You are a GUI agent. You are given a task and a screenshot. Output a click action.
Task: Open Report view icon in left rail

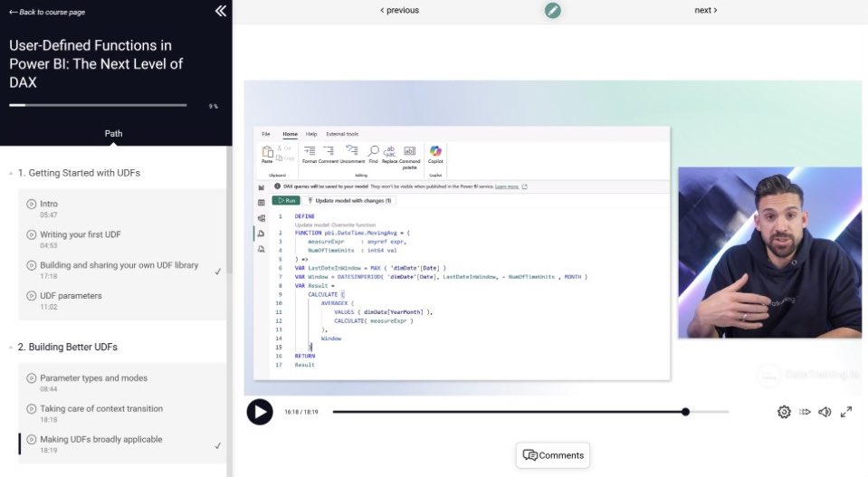click(x=262, y=187)
